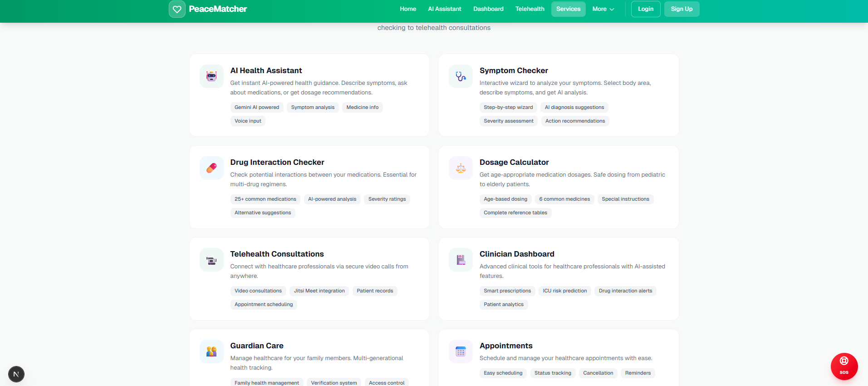Screen dimensions: 868x386
Task: Open the red SOS emergency button
Action: [844, 366]
